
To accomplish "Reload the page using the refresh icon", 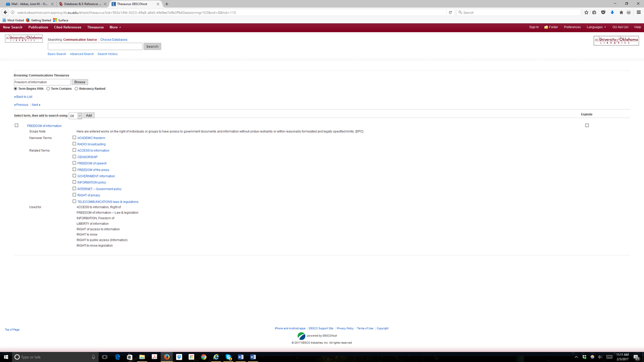I will click(450, 13).
